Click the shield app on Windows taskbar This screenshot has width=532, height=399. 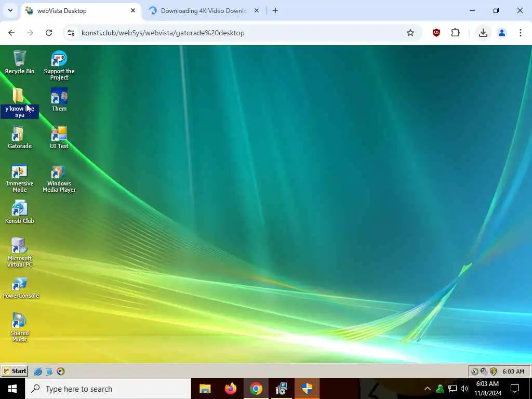307,389
